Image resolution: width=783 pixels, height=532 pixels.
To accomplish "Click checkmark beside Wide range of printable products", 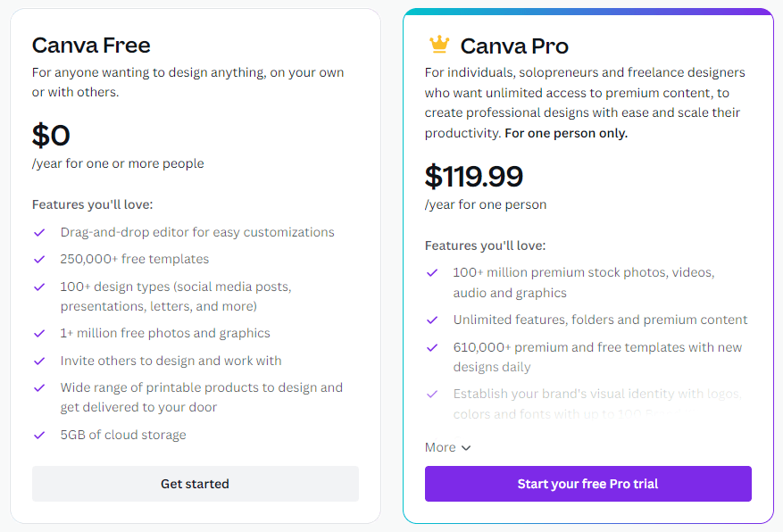I will coord(39,388).
